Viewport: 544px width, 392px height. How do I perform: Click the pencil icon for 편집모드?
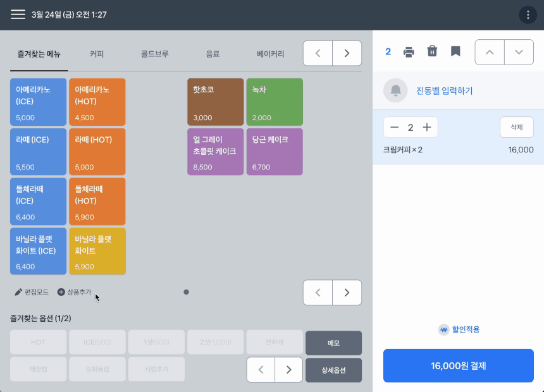(x=18, y=292)
